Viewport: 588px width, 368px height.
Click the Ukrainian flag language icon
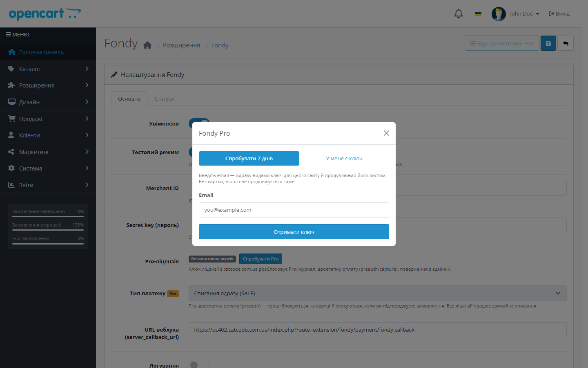pyautogui.click(x=478, y=14)
